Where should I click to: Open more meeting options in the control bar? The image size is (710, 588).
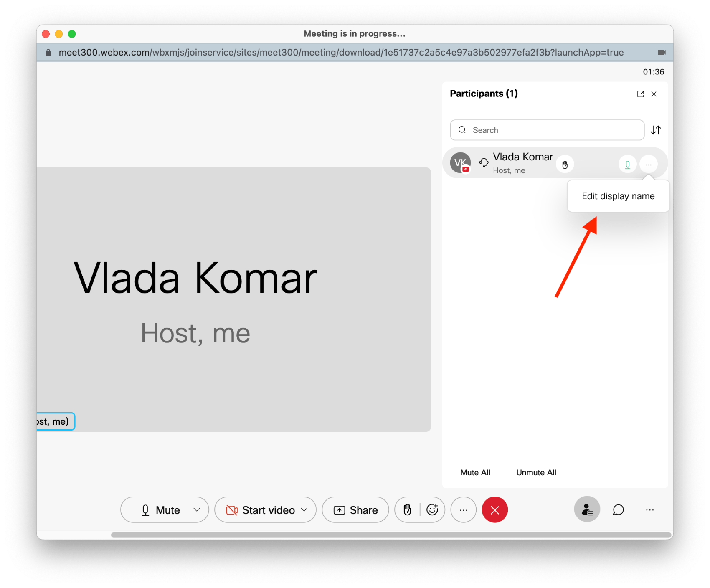[x=463, y=509]
